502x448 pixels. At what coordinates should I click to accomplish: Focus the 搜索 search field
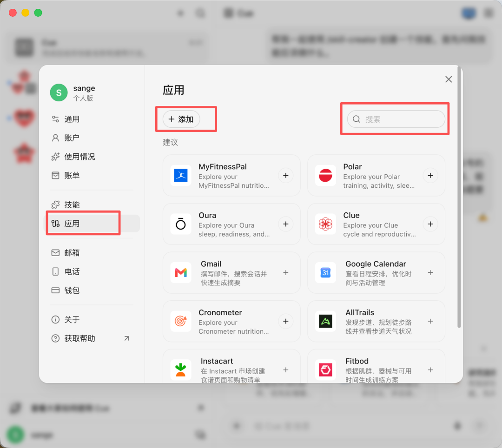tap(396, 119)
